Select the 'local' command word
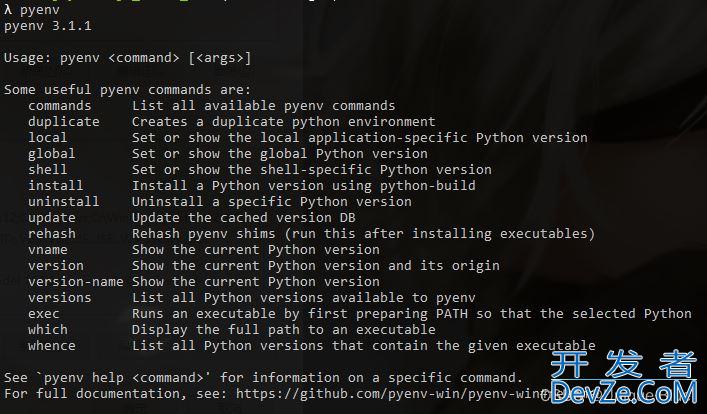This screenshot has width=707, height=414. (x=47, y=138)
